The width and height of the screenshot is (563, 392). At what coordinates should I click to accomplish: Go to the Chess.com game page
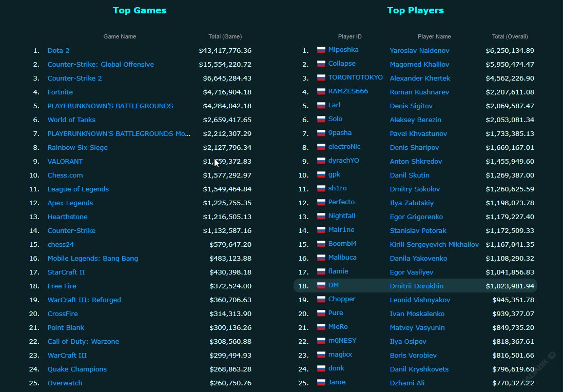click(65, 175)
